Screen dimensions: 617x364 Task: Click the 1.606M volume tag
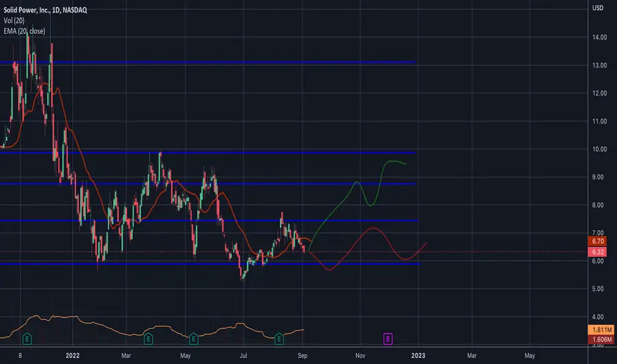pyautogui.click(x=602, y=340)
